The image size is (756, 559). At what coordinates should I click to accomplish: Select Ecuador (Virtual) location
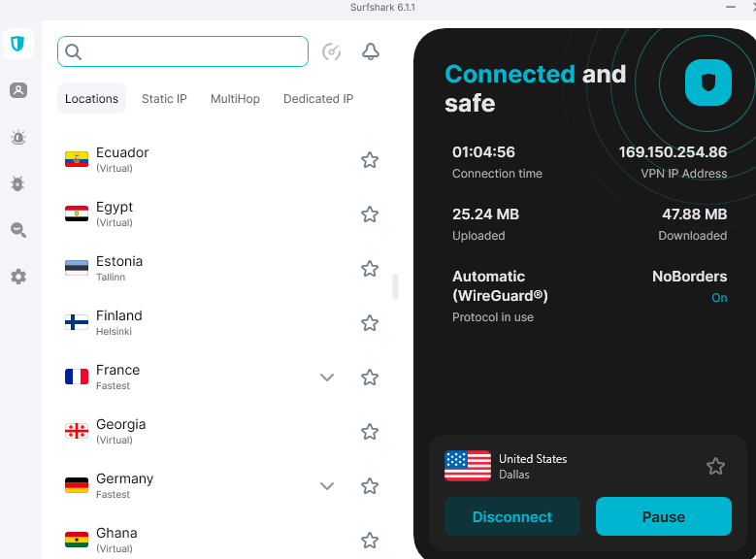click(222, 160)
